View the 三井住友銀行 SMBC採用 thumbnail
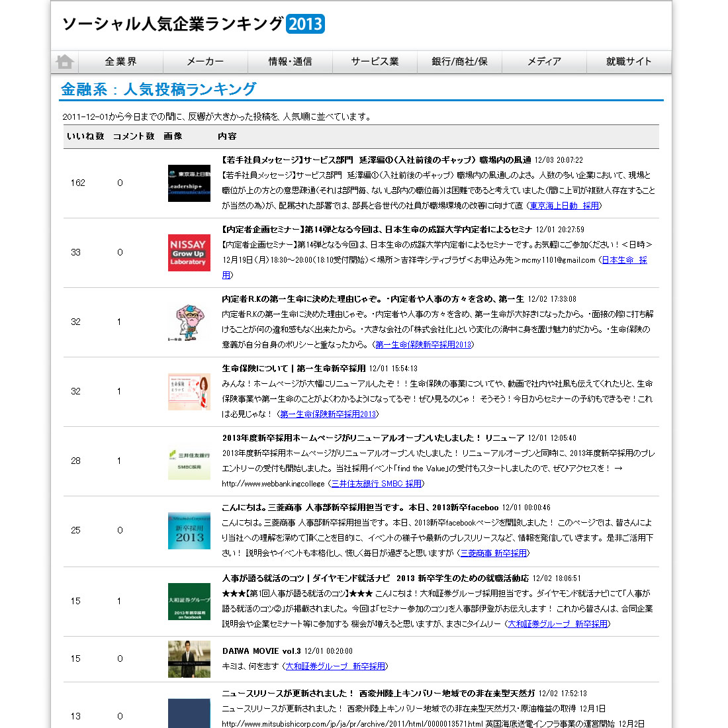728x728 pixels. [x=189, y=461]
